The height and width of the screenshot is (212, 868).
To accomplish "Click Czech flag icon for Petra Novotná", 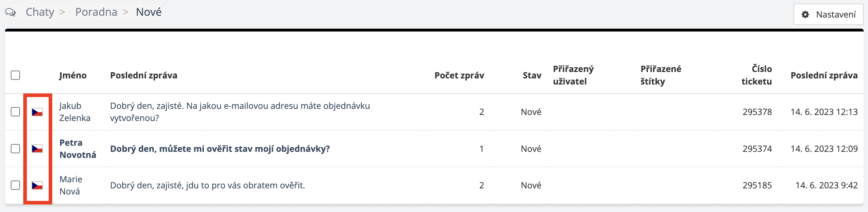I will 37,149.
